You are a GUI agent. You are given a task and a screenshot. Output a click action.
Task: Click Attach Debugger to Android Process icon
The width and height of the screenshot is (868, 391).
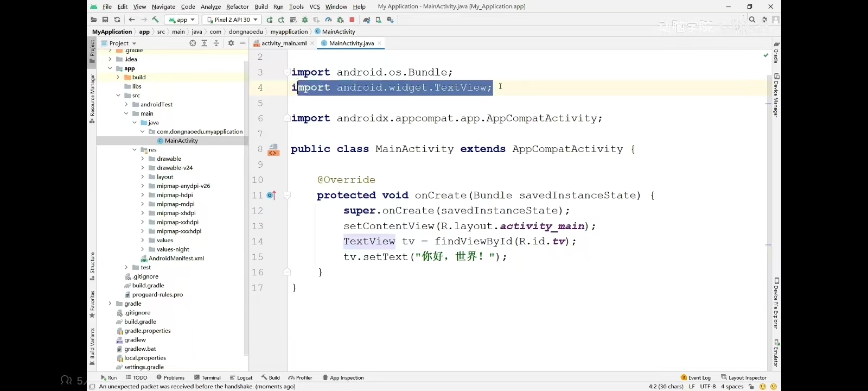click(x=340, y=20)
